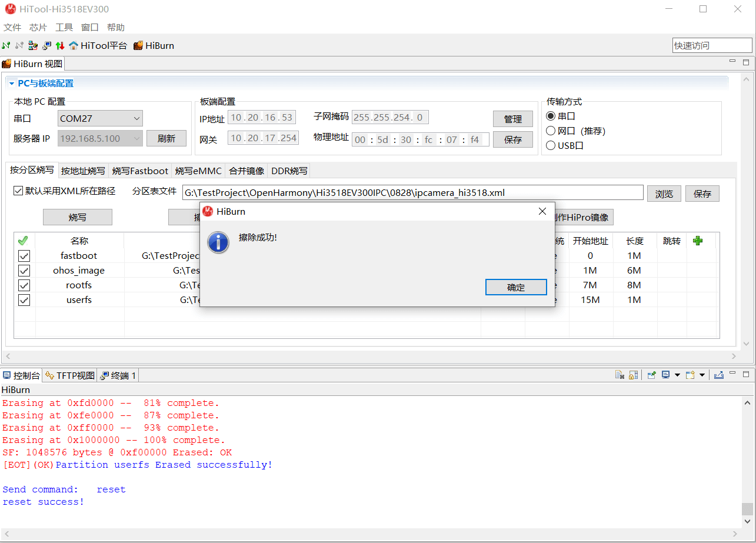Open display selected console dropdown arrow
This screenshot has width=756, height=543.
(677, 375)
